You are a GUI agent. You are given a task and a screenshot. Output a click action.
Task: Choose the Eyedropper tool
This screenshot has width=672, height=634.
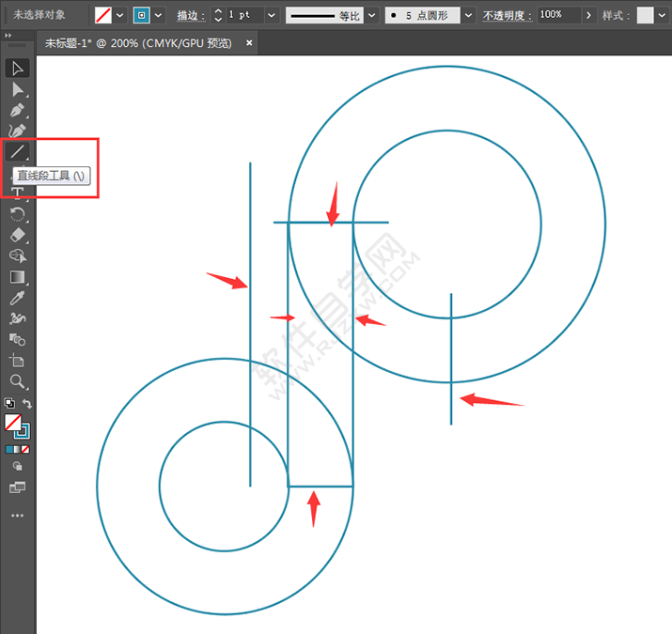[17, 298]
